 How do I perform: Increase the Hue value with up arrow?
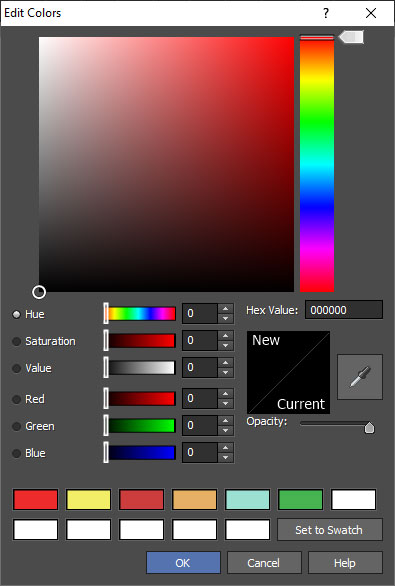(225, 309)
